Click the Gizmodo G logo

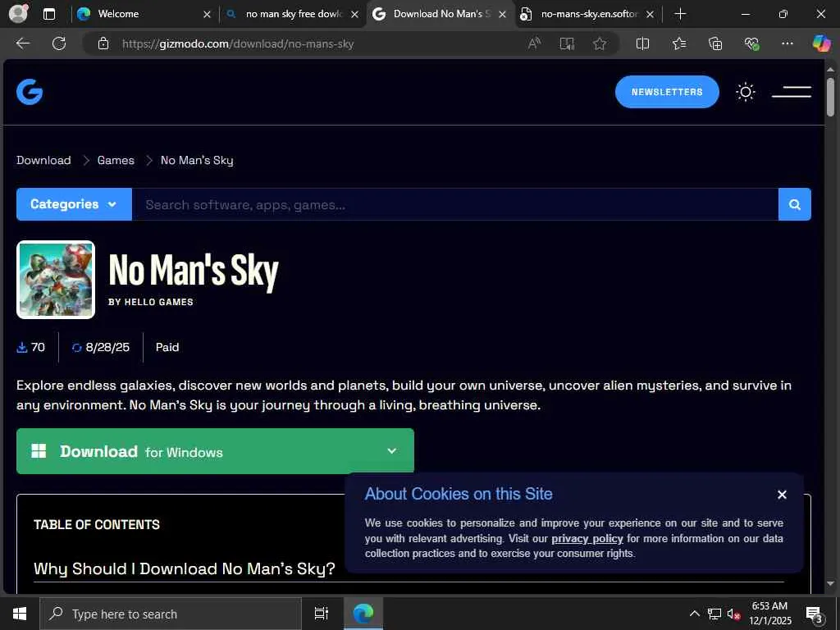coord(30,92)
